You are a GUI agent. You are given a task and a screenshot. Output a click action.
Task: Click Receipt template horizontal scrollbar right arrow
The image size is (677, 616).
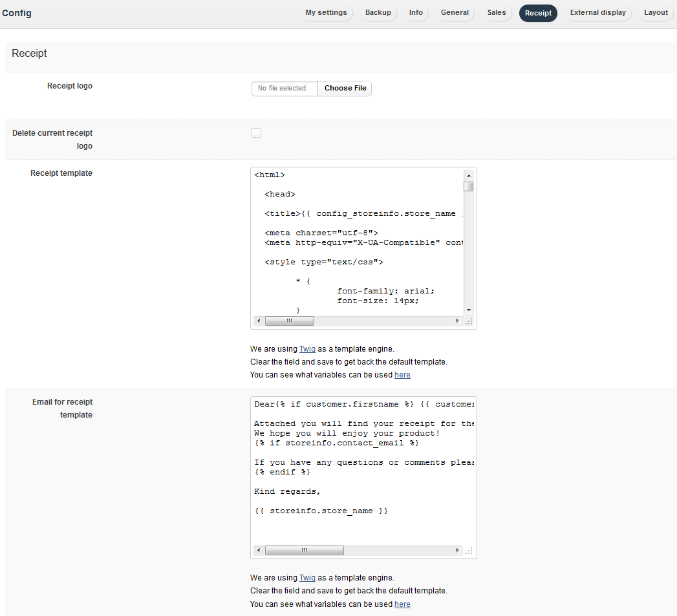point(458,321)
